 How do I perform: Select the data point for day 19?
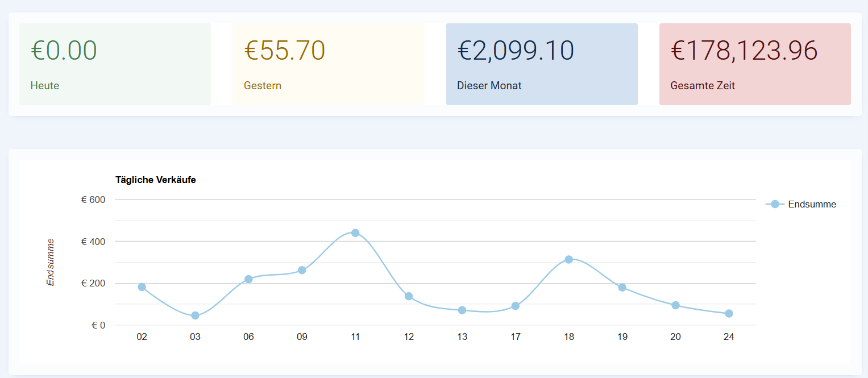pyautogui.click(x=622, y=288)
